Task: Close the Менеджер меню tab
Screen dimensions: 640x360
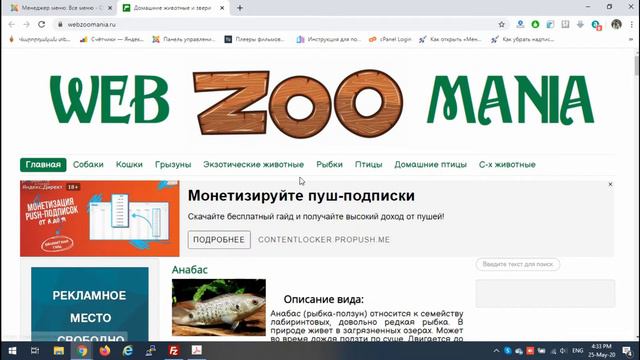Action: (x=110, y=8)
